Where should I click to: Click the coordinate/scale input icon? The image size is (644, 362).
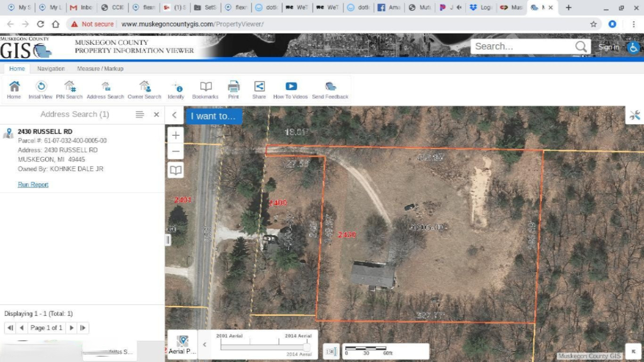point(331,352)
